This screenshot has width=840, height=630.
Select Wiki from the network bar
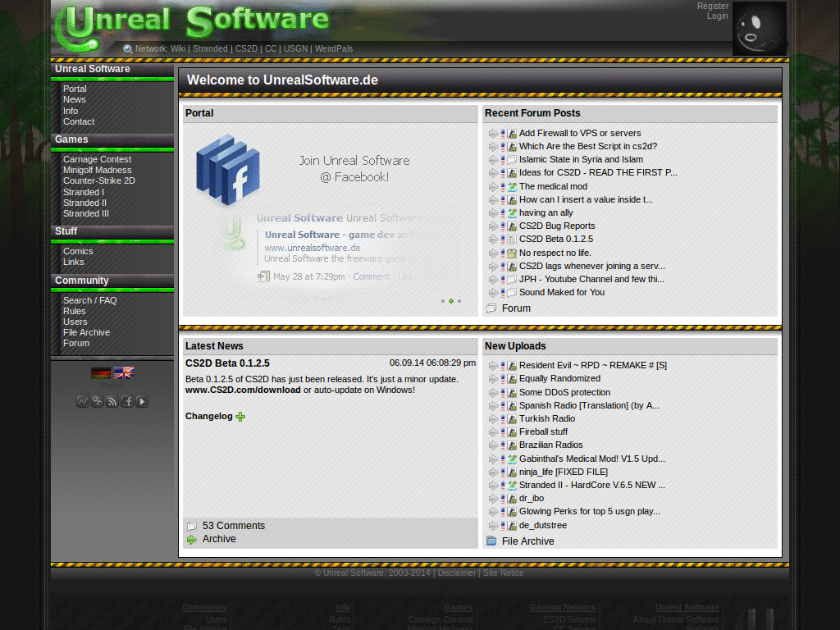click(x=178, y=48)
